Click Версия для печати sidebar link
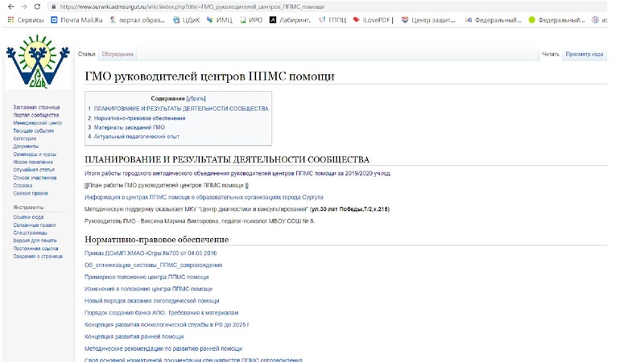The width and height of the screenshot is (644, 362). coord(35,241)
